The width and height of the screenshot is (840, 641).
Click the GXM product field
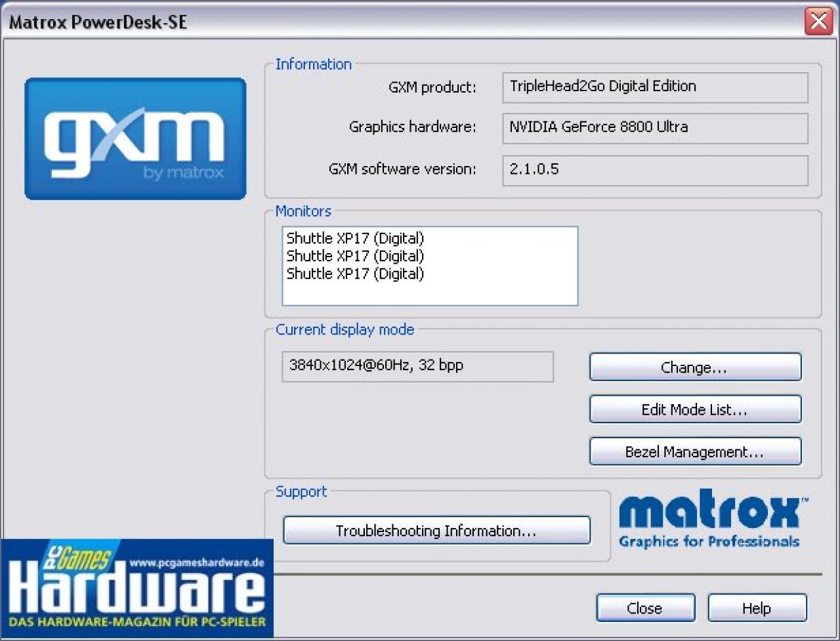[655, 87]
